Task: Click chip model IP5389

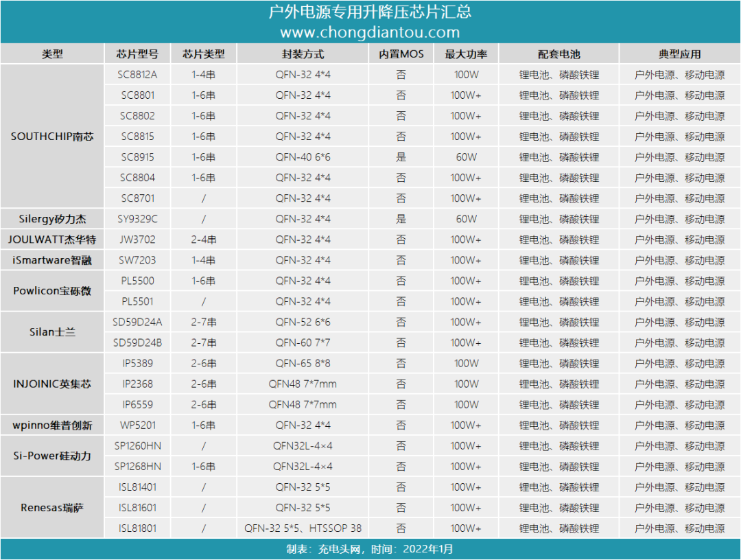Action: 137,364
